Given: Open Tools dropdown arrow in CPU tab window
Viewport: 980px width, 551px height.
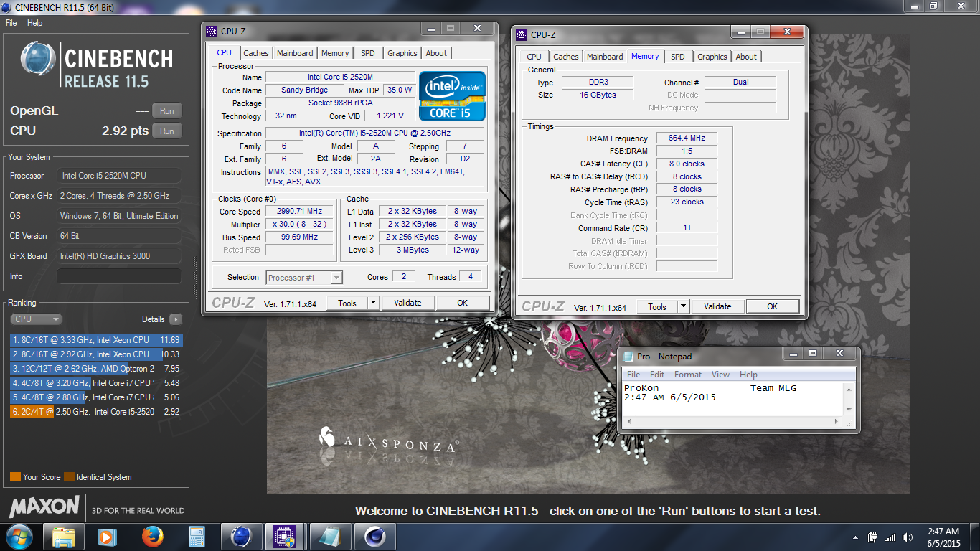Looking at the screenshot, I should click(x=373, y=303).
